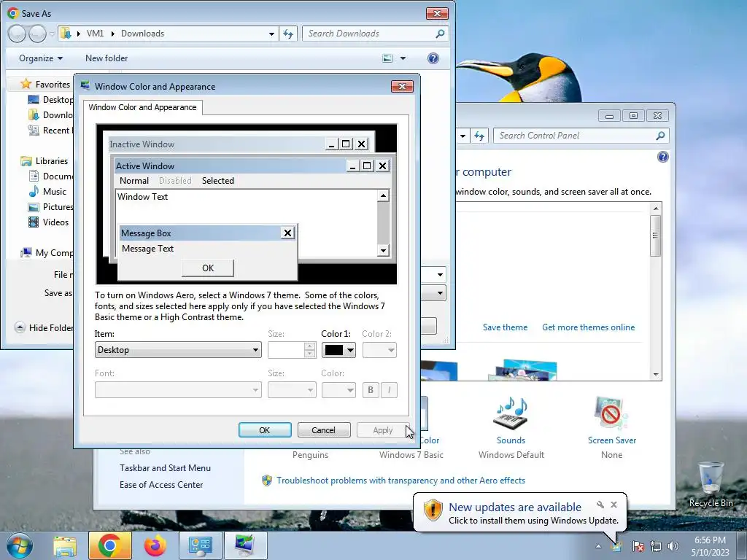This screenshot has height=560, width=747.
Task: Select Music library in Save As
Action: click(54, 192)
